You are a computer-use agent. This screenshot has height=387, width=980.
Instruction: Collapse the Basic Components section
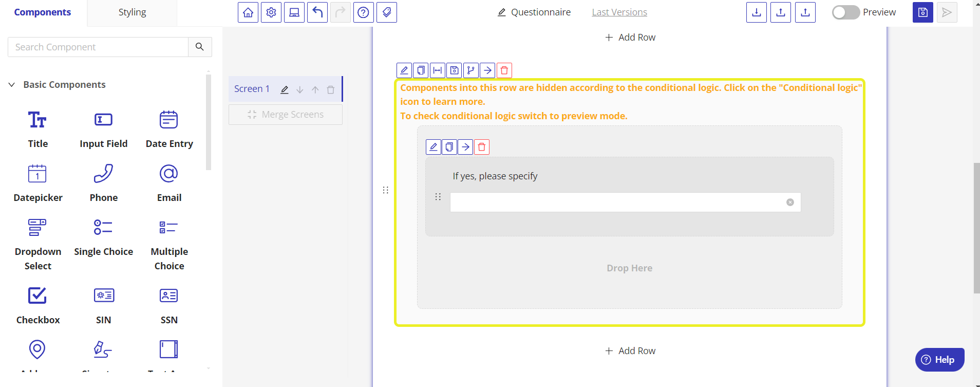12,85
